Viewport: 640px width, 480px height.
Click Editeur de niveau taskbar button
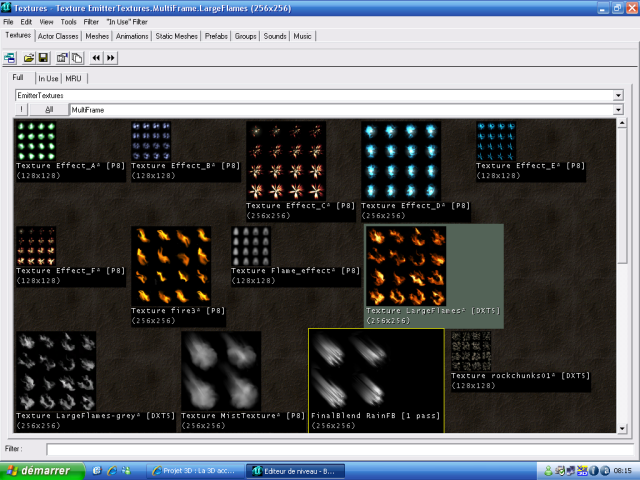click(x=295, y=471)
